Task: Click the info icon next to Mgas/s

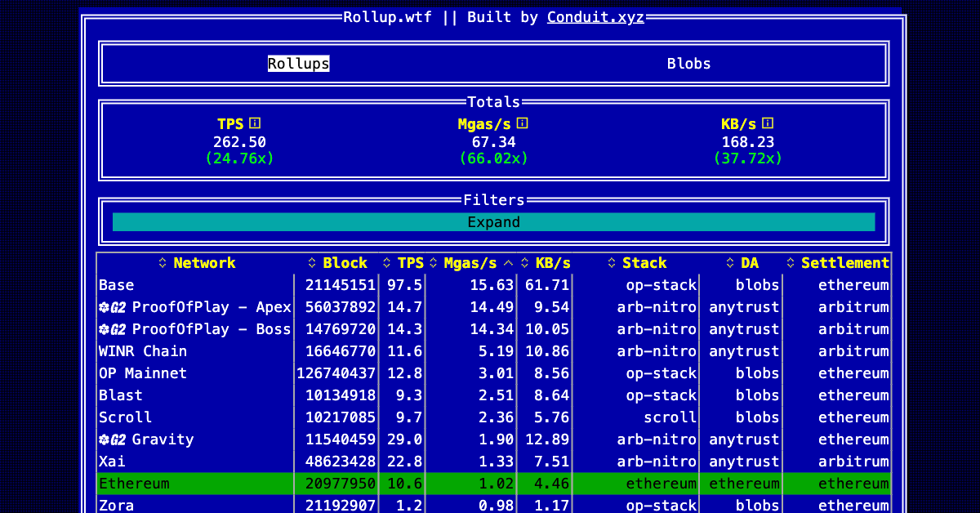Action: pyautogui.click(x=523, y=123)
